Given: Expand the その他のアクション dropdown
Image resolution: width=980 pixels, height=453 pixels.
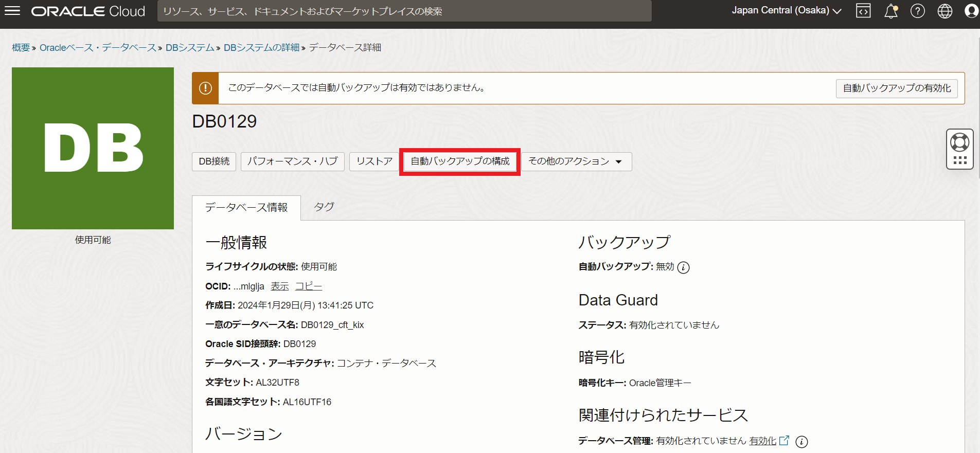Looking at the screenshot, I should 576,161.
